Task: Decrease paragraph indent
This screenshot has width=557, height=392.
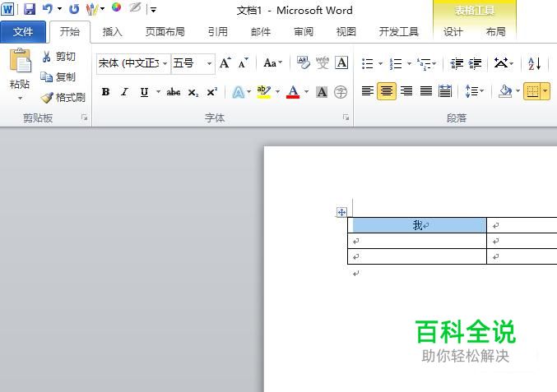Action: (x=457, y=64)
